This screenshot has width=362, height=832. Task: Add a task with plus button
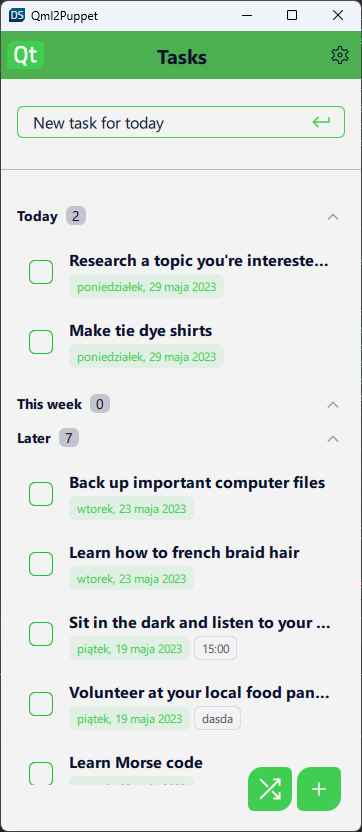click(319, 789)
